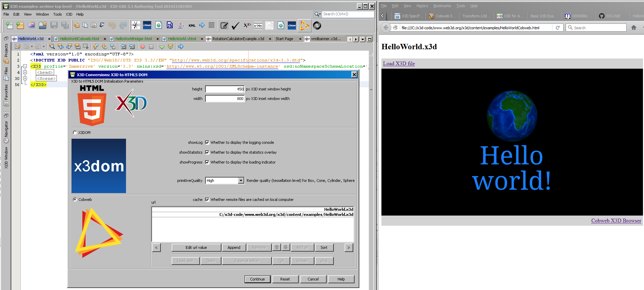Toggle the X3D element fold marker on line 3
The height and width of the screenshot is (290, 644).
[25, 66]
